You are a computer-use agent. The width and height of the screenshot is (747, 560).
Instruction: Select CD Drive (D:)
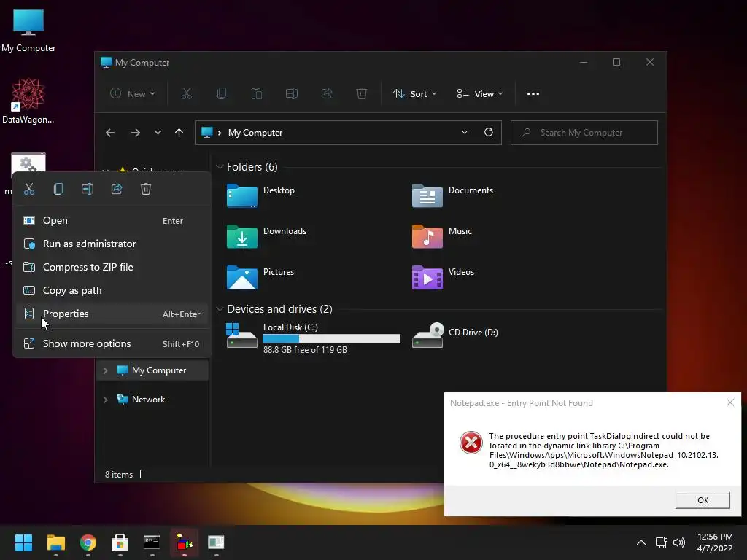pyautogui.click(x=455, y=335)
